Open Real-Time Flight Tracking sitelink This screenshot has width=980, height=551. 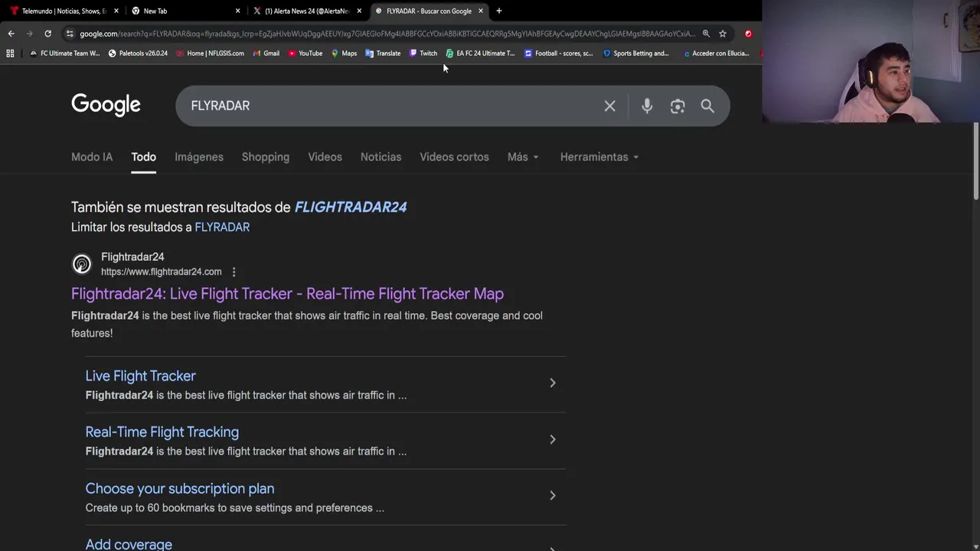coord(162,432)
